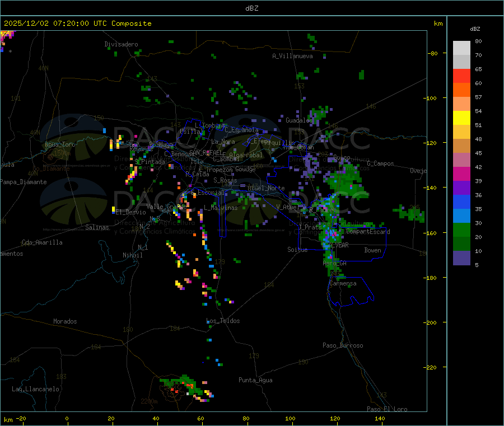The width and height of the screenshot is (504, 426).
Task: Click the 140 km x-axis tick label
Action: 380,418
